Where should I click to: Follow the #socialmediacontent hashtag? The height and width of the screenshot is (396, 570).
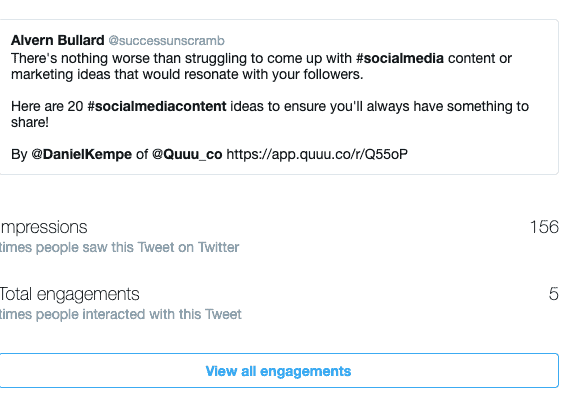[x=157, y=106]
